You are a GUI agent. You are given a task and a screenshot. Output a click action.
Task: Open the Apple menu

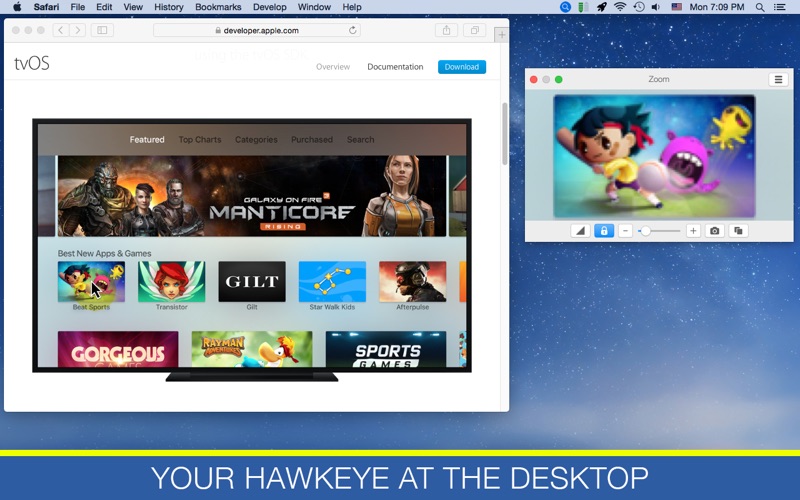(17, 7)
